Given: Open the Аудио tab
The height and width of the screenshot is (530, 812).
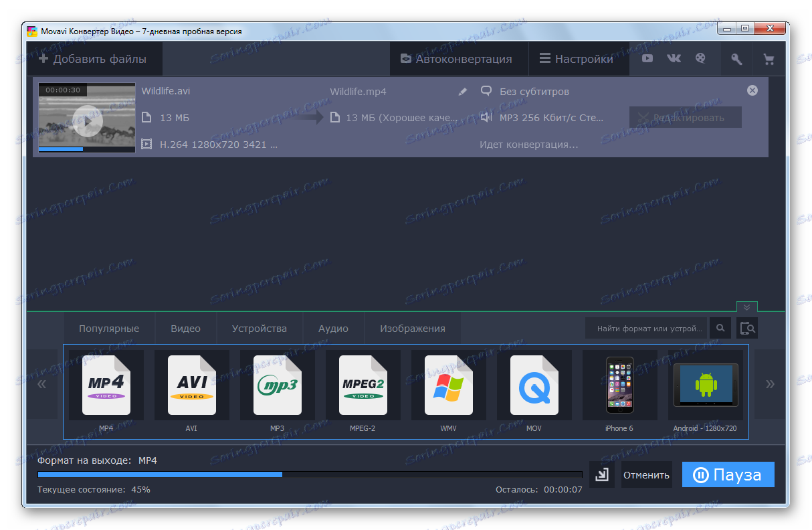Looking at the screenshot, I should tap(333, 329).
